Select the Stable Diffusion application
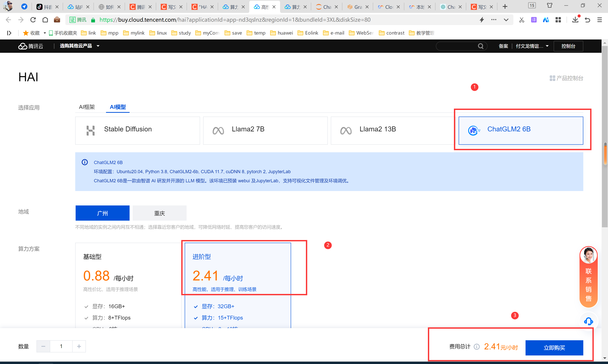Screen dimensions: 608x364 click(x=137, y=130)
